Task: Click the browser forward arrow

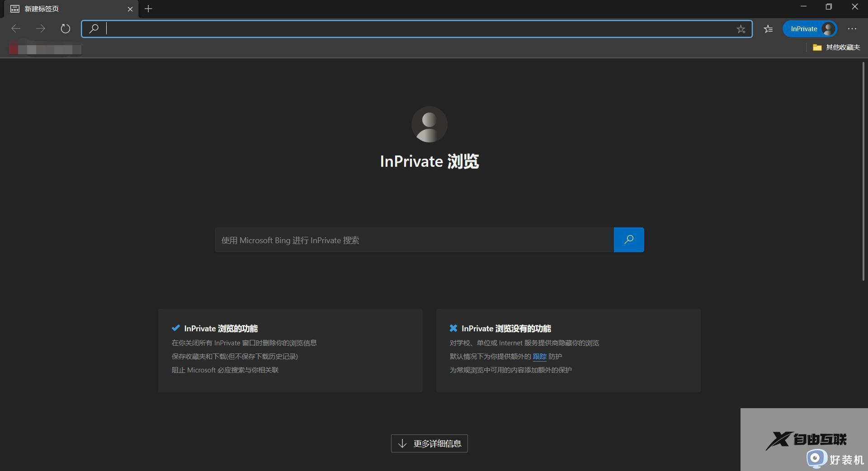Action: pyautogui.click(x=41, y=29)
